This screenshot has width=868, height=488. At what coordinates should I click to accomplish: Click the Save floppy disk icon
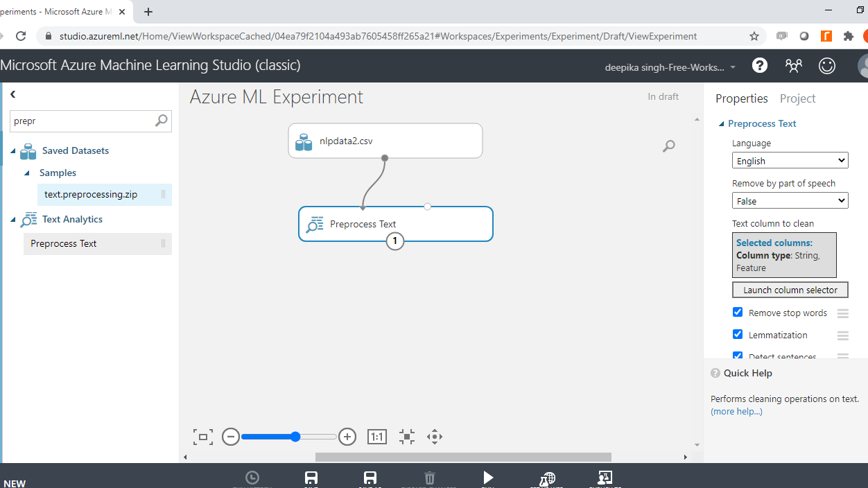(311, 478)
